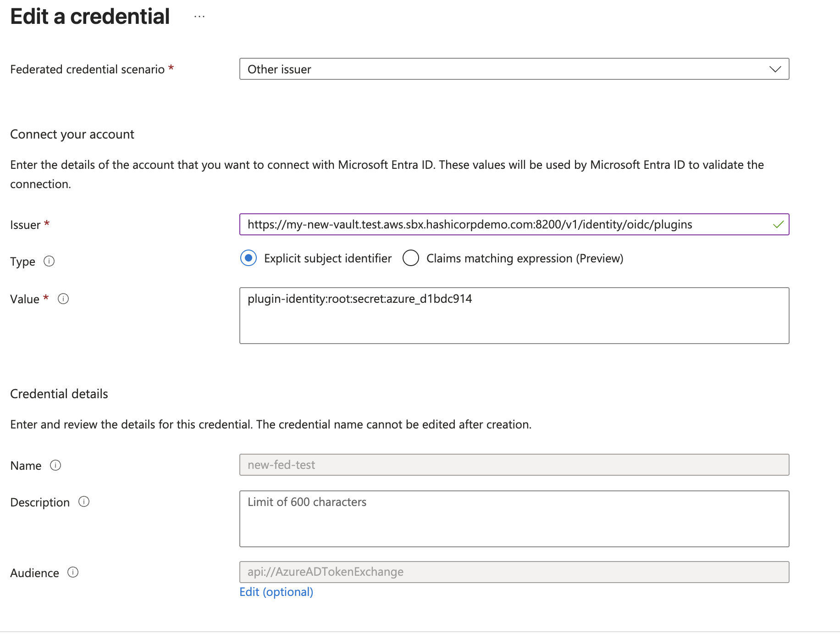Viewport: 840px width, 634px height.
Task: Click the Audience info icon
Action: (x=73, y=572)
